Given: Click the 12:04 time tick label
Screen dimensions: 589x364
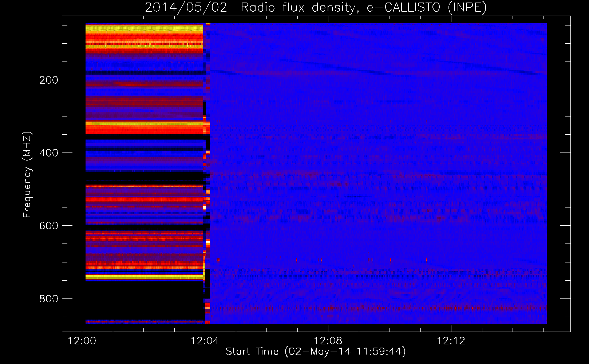Looking at the screenshot, I should pyautogui.click(x=205, y=341).
